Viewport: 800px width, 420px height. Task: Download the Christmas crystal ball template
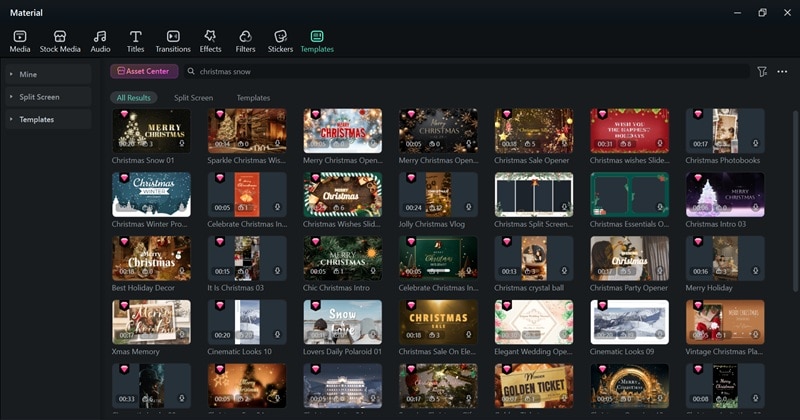pyautogui.click(x=564, y=271)
